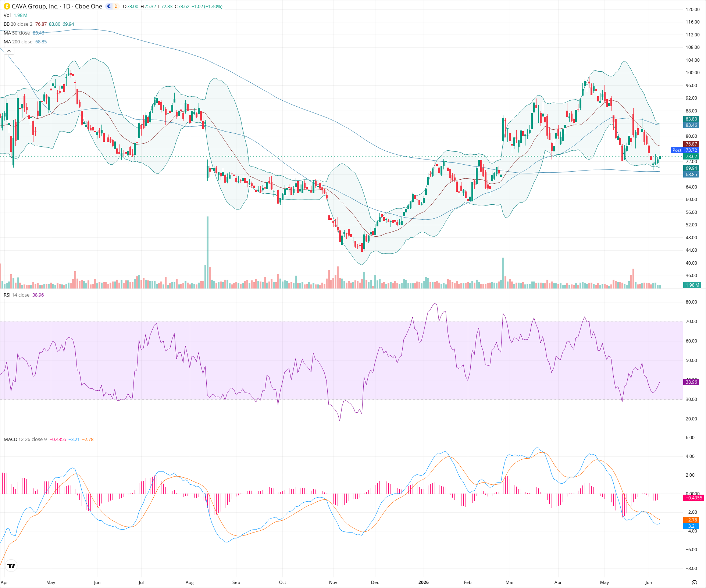The height and width of the screenshot is (588, 706).
Task: Collapse the indicator legend with the chevron
Action: (x=9, y=51)
